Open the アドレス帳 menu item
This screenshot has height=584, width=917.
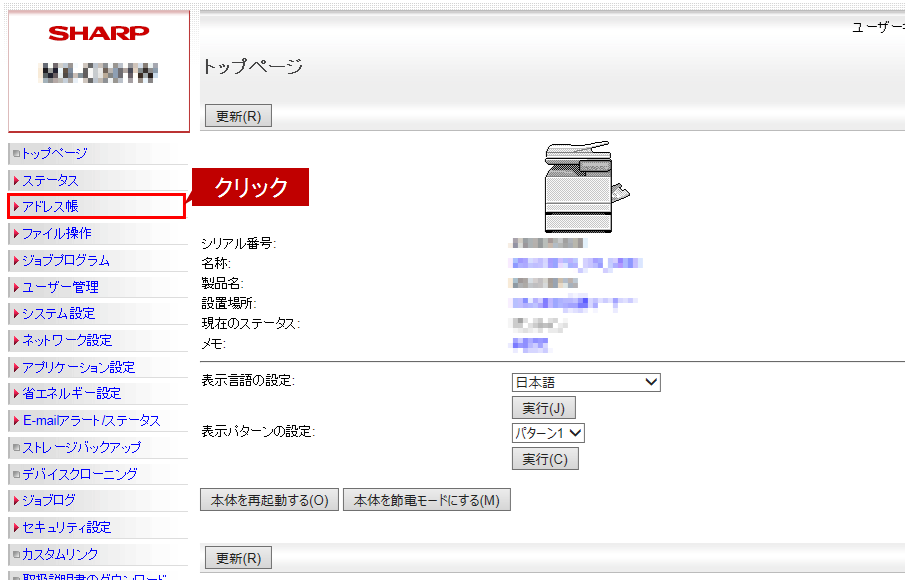[51, 207]
